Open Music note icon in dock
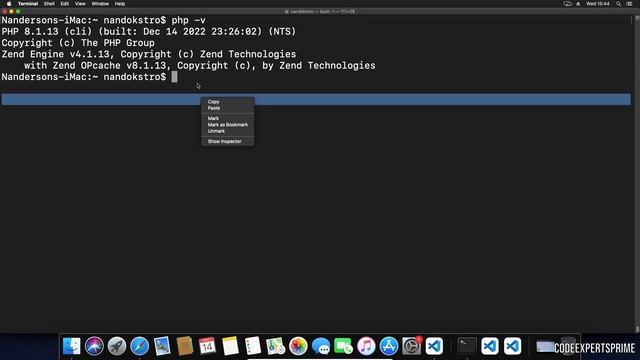This screenshot has height=360, width=640. point(366,346)
